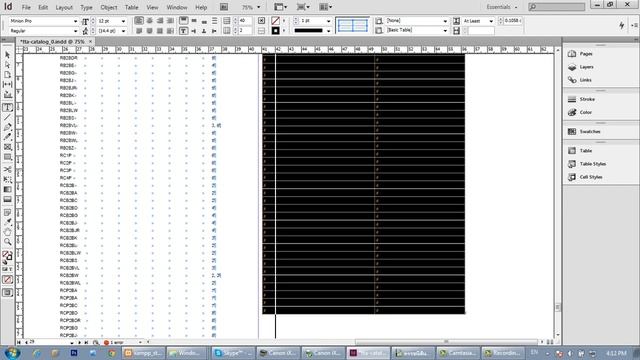Select the Type tool
Image resolution: width=640 pixels, height=360 pixels.
click(x=7, y=107)
